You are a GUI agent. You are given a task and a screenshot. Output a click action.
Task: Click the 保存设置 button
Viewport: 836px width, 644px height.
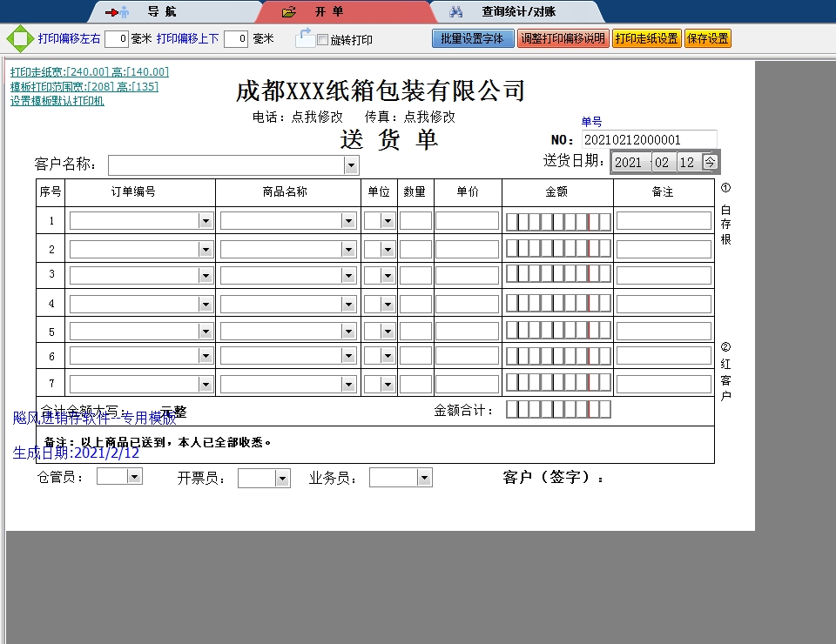[707, 38]
